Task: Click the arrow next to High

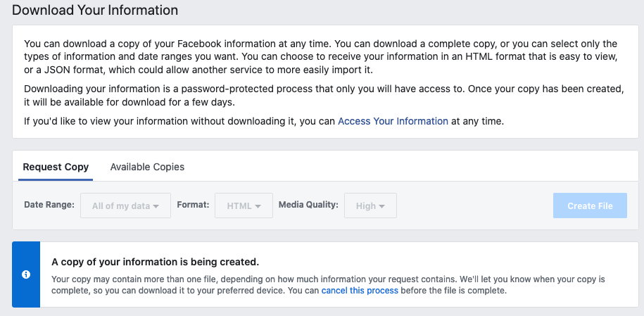Action: pyautogui.click(x=382, y=206)
